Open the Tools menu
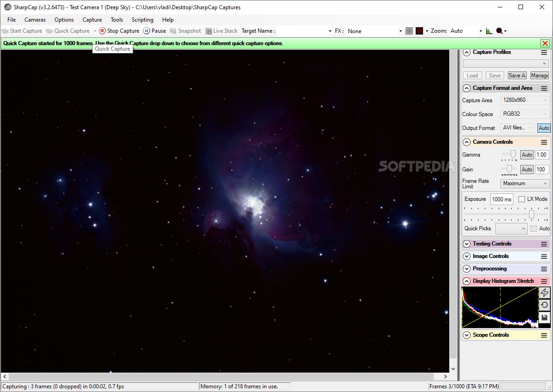Viewport: 553px width, 392px height. tap(117, 20)
